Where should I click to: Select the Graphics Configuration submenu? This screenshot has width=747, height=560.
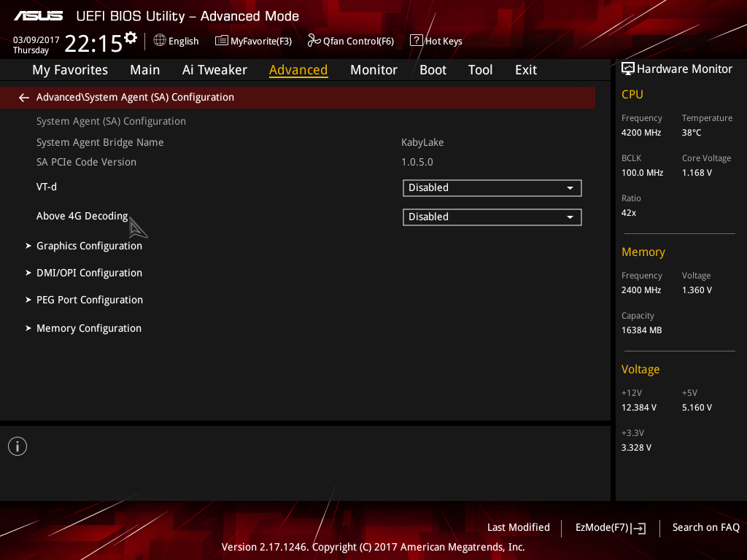point(89,246)
